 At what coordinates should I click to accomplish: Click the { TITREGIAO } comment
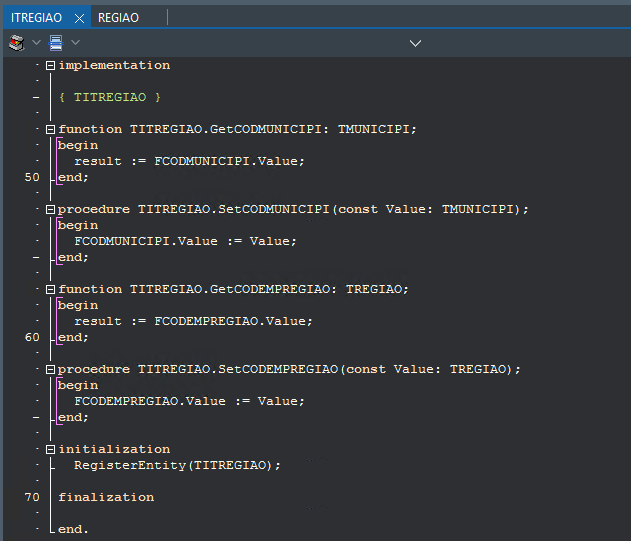[x=110, y=97]
